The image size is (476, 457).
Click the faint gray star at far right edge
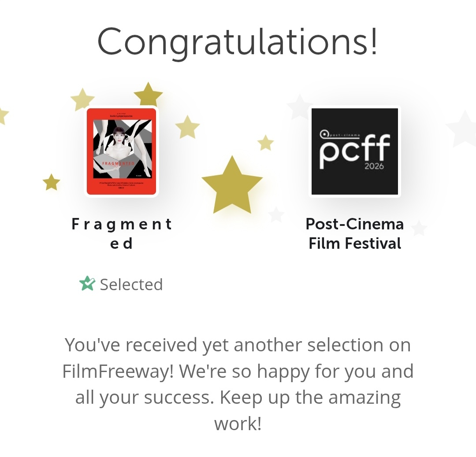click(x=463, y=128)
